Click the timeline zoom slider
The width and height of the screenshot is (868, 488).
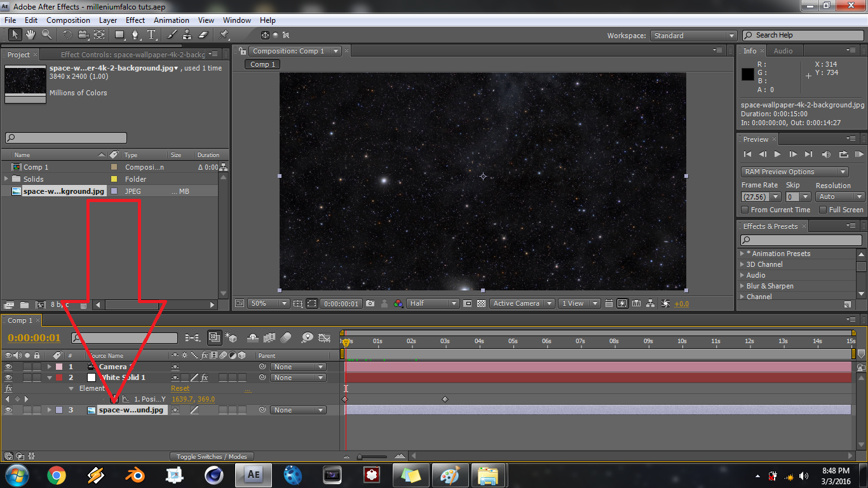[x=372, y=456]
